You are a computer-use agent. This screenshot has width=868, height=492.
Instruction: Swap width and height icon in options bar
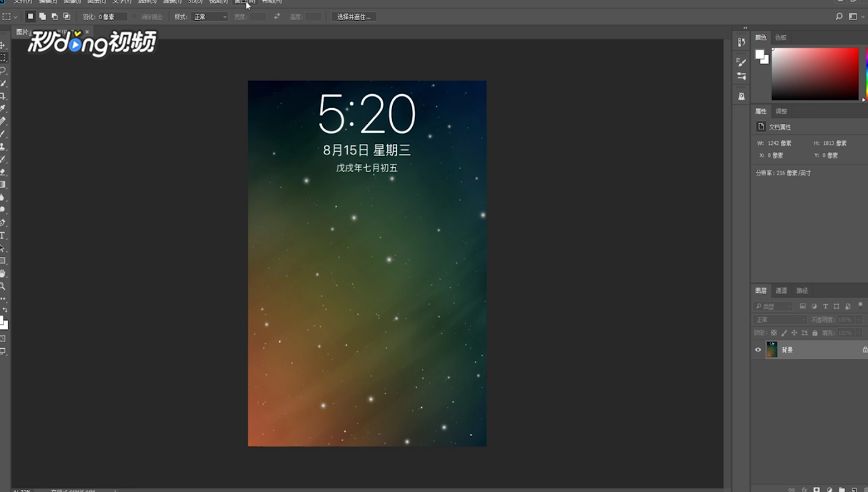click(277, 16)
